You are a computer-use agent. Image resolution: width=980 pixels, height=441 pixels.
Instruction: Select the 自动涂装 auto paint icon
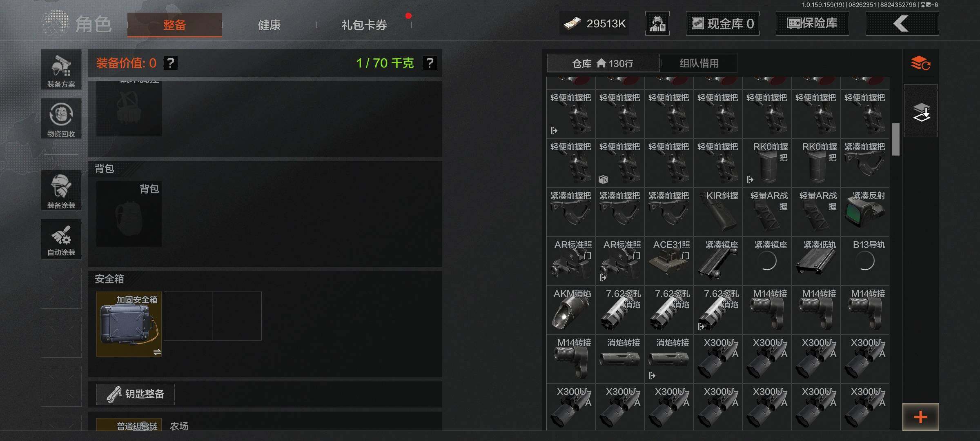[61, 239]
